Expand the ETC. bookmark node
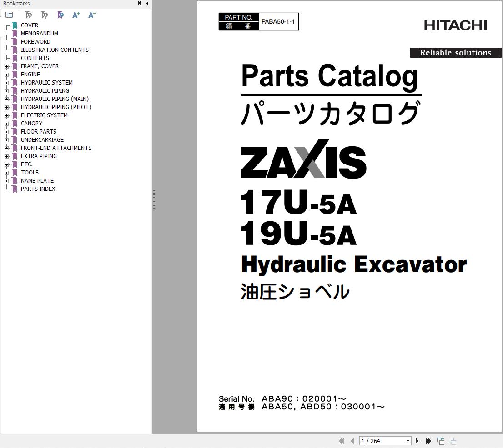This screenshot has width=503, height=448. pos(6,164)
